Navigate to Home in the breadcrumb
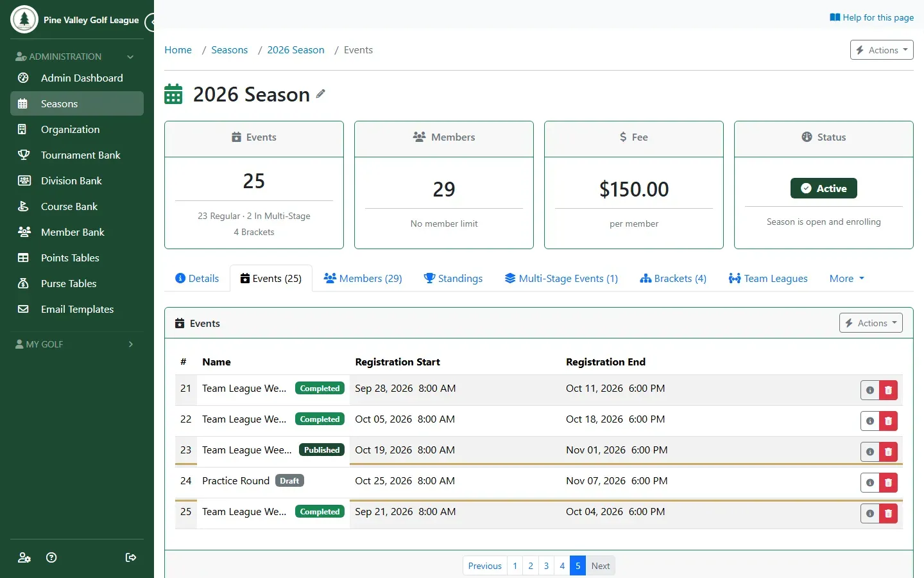Screen dimensions: 924x578 tap(178, 50)
